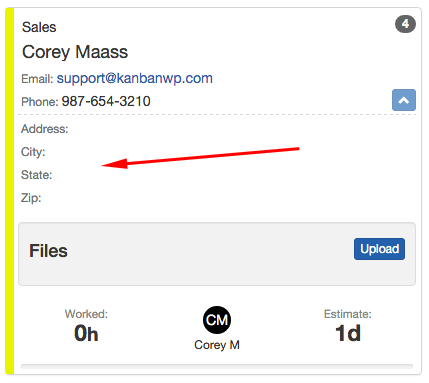Click the progress bar below hours
Viewport: 429px width, 383px height.
click(x=217, y=366)
